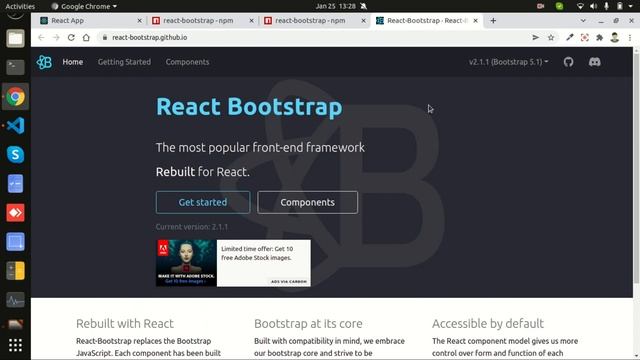
Task: Click Google Chrome icon in the dock
Action: [x=16, y=97]
